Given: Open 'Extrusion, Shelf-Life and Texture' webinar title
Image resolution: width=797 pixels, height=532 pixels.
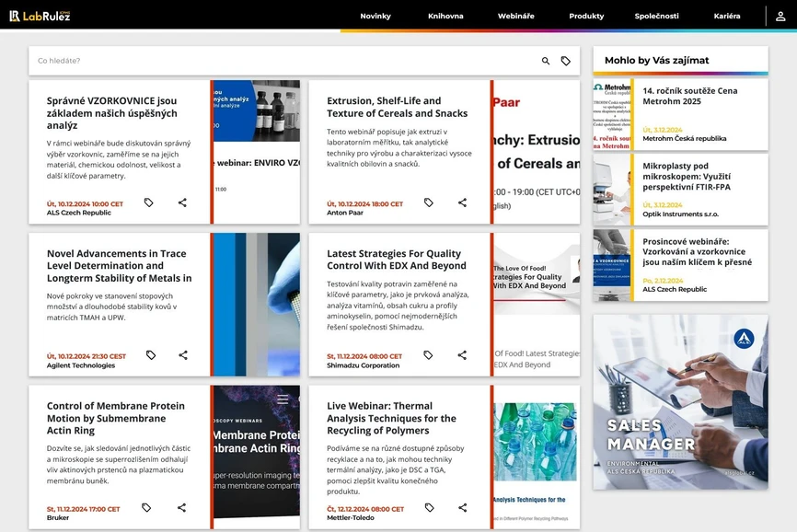Looking at the screenshot, I should tap(397, 107).
